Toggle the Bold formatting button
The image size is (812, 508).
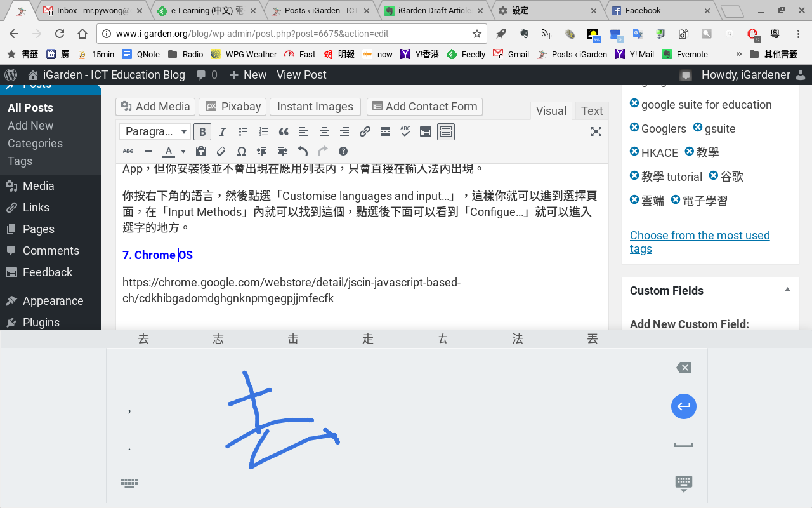click(x=202, y=132)
